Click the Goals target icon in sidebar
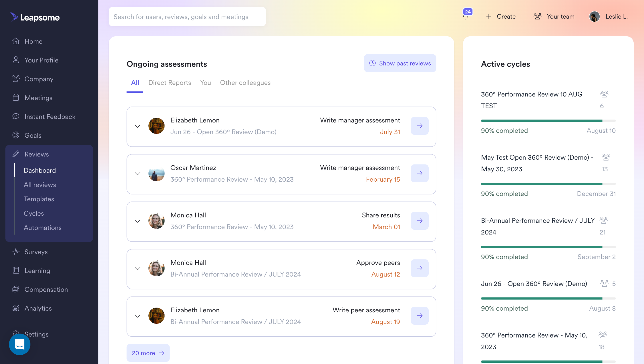 [x=16, y=135]
